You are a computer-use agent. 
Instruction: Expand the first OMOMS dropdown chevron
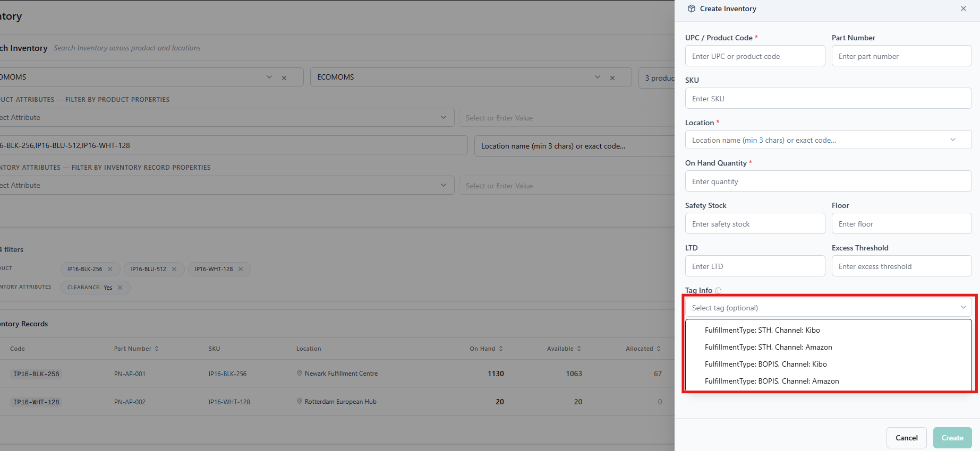click(x=269, y=77)
